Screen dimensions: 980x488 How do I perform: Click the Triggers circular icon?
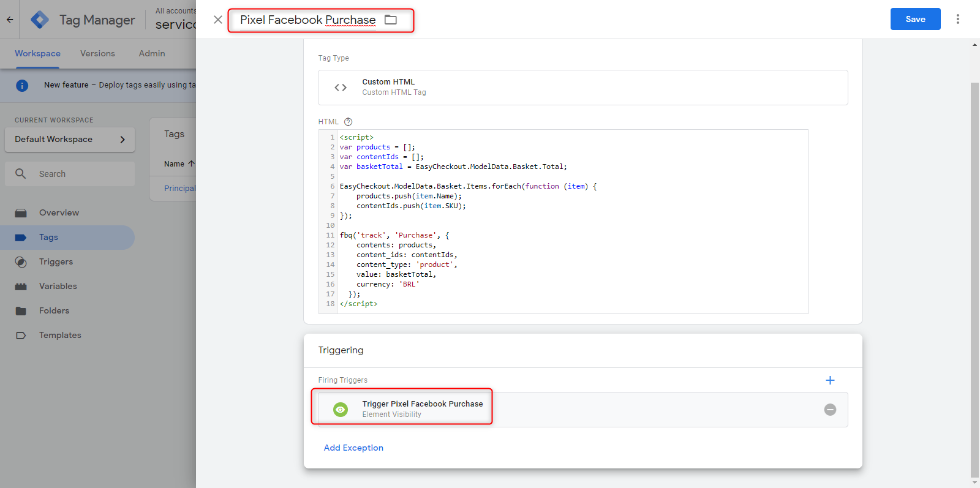[21, 262]
